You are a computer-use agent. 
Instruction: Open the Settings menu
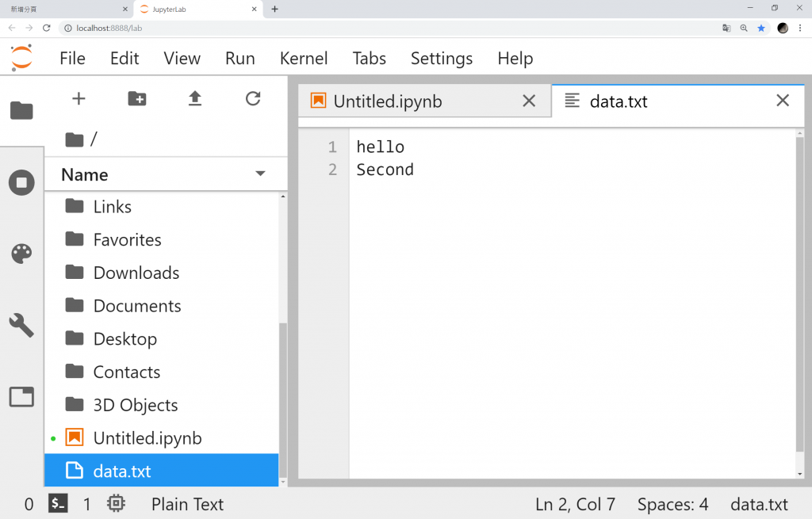click(442, 59)
